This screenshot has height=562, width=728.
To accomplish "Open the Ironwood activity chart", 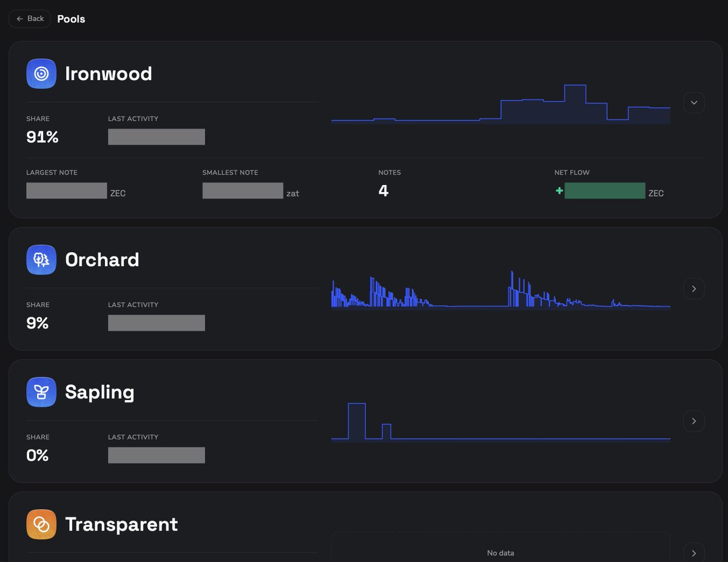I will (x=500, y=104).
